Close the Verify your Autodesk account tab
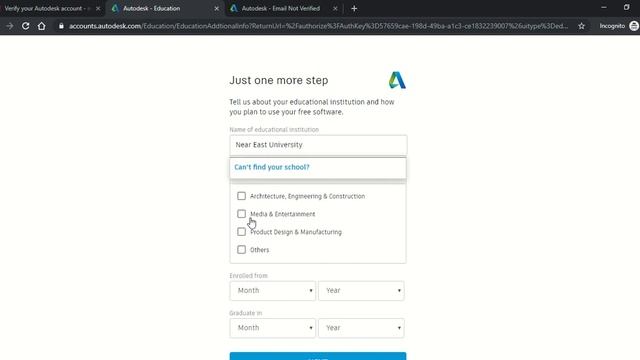The image size is (640, 360). click(98, 8)
